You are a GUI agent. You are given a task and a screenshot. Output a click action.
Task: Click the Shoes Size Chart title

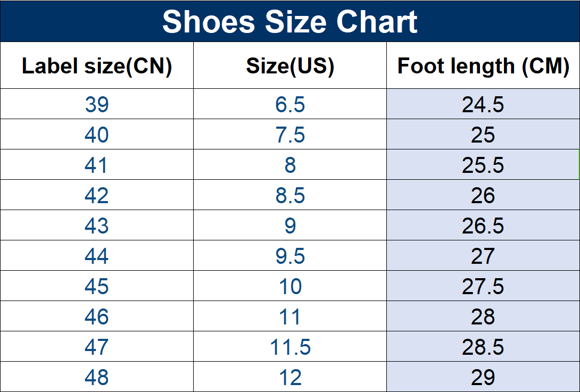[290, 21]
